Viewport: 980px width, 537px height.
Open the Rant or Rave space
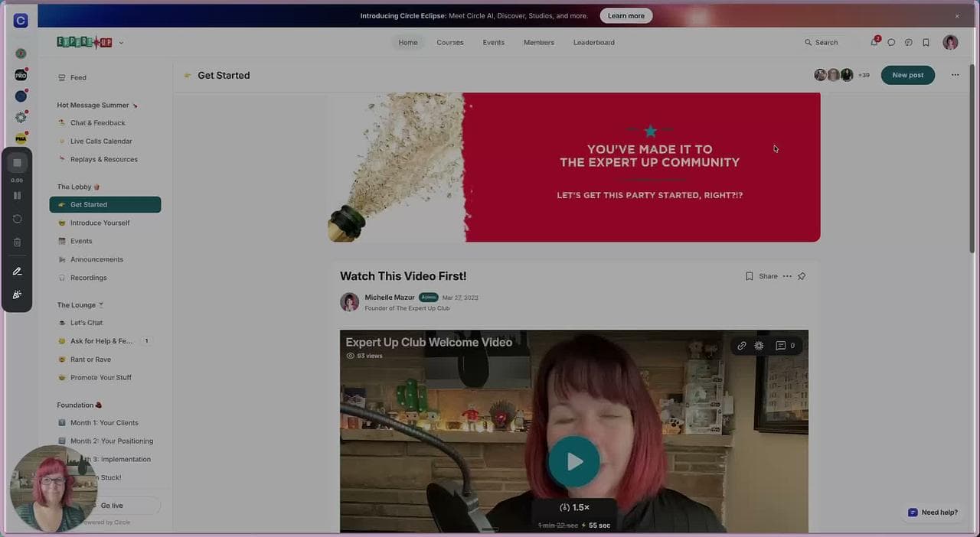[x=106, y=360]
